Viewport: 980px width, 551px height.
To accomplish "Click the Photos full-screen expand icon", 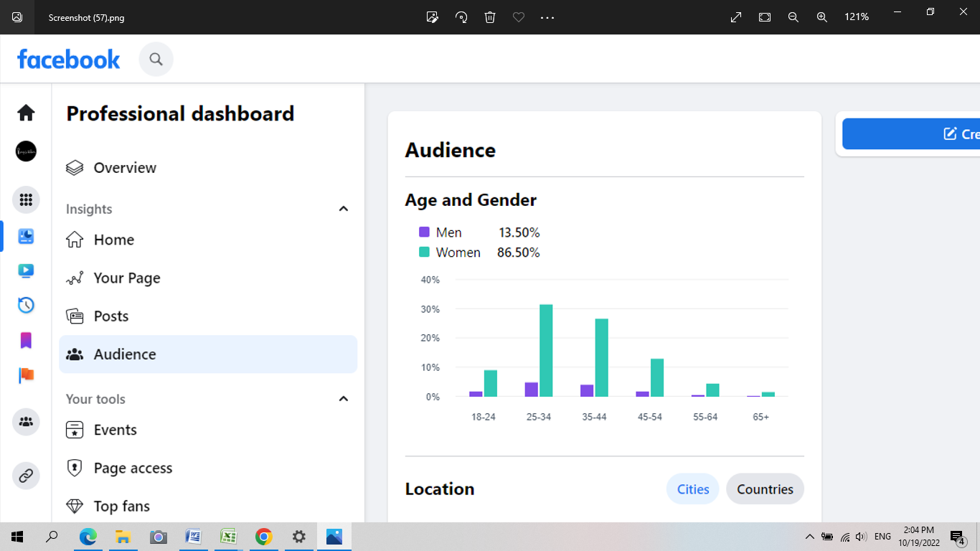I will coord(736,17).
